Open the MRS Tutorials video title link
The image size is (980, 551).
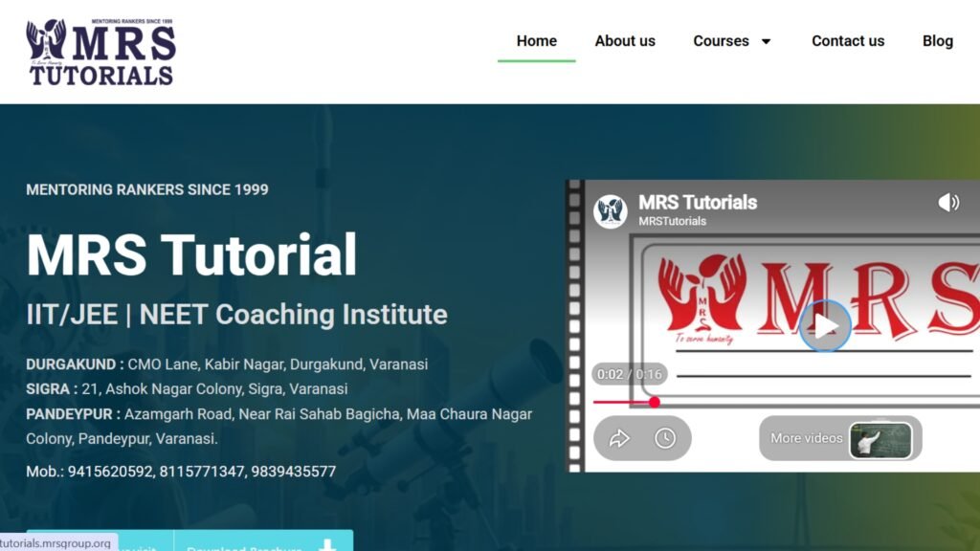698,203
